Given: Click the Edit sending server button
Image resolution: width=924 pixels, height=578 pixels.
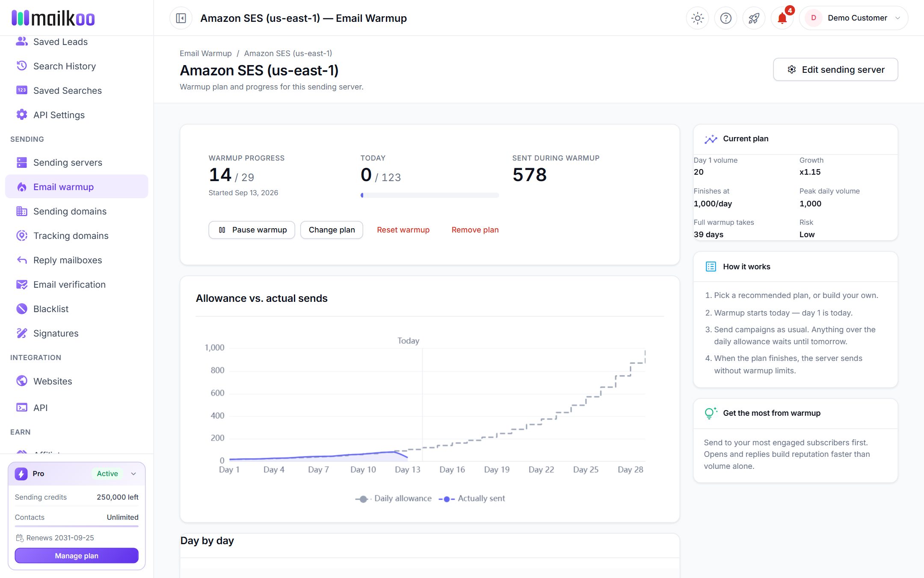Looking at the screenshot, I should 835,69.
